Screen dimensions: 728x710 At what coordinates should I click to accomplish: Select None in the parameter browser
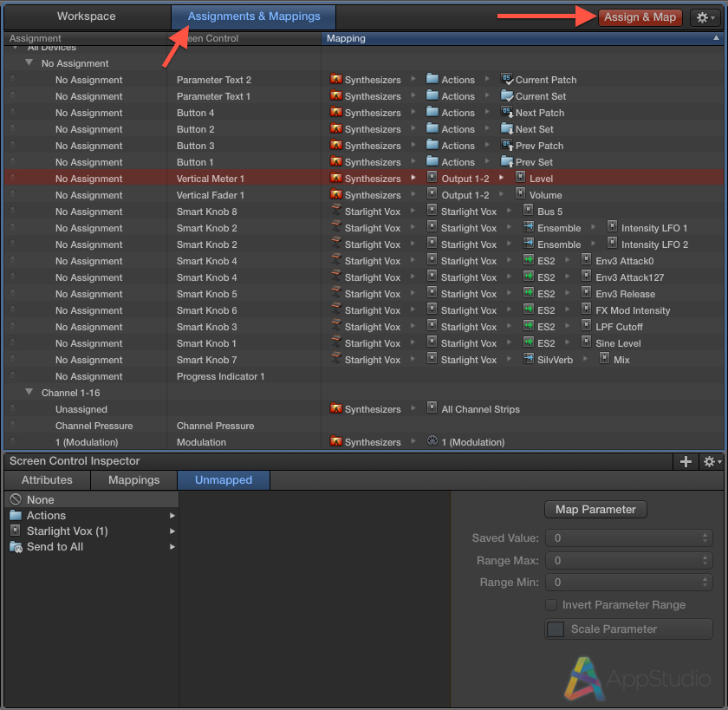[92, 499]
